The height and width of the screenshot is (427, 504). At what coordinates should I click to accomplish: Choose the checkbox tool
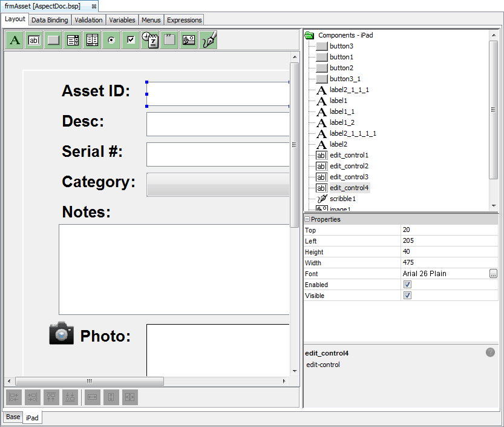click(131, 40)
